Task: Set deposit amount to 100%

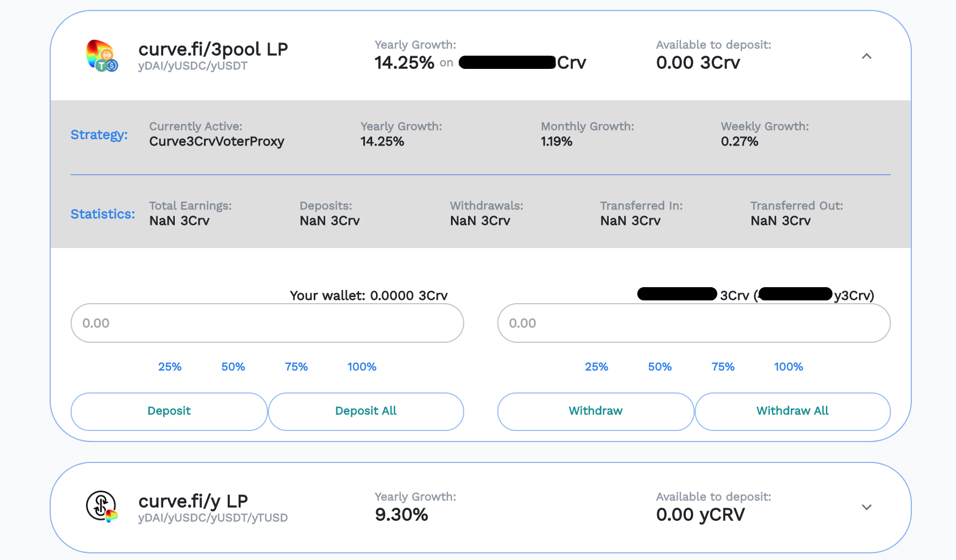Action: 362,367
